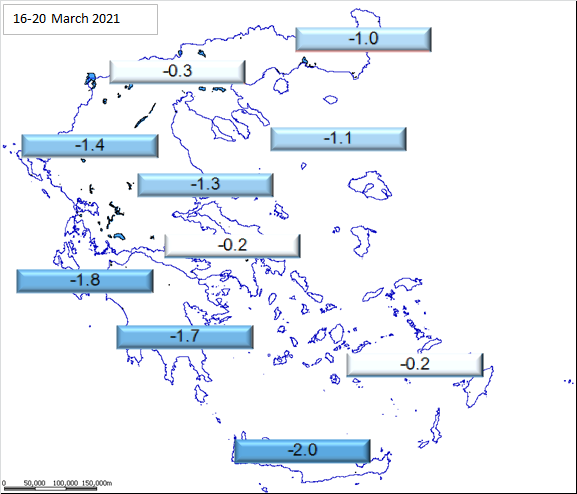
Task: Click the -1.4 blue label
Action: (90, 146)
